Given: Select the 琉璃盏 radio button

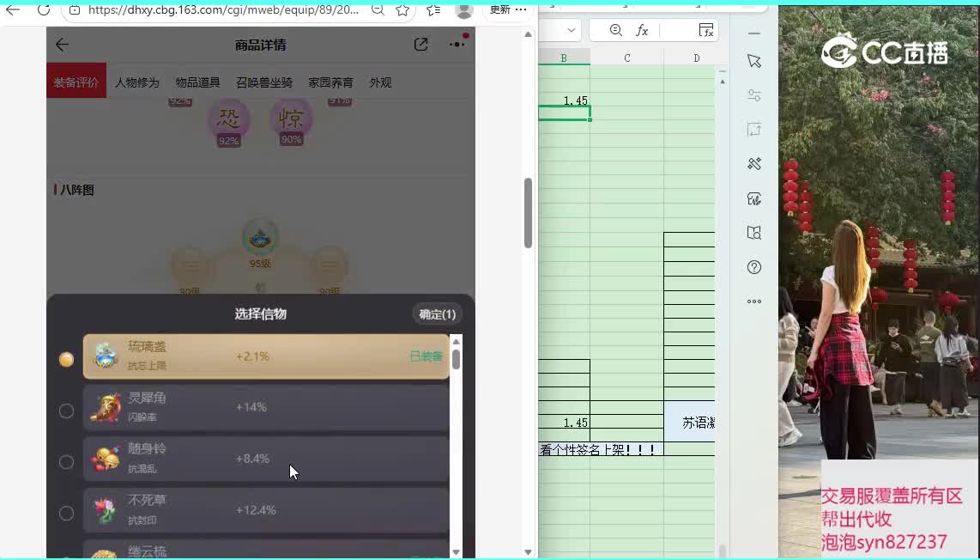Looking at the screenshot, I should point(66,359).
